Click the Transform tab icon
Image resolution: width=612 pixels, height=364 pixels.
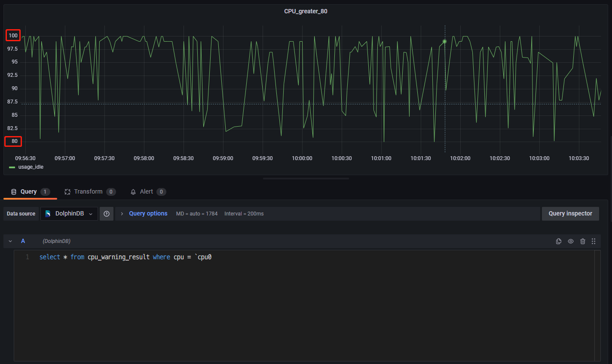67,192
